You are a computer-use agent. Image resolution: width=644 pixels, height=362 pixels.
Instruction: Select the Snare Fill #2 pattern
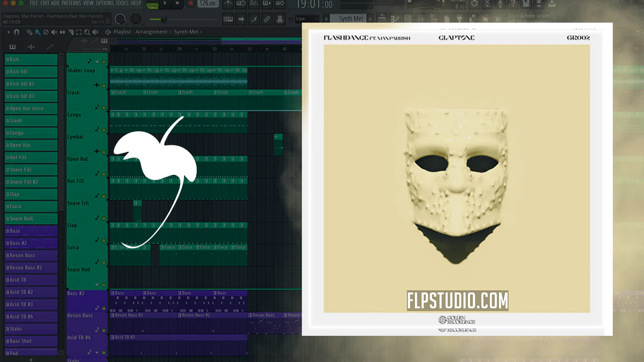click(31, 182)
